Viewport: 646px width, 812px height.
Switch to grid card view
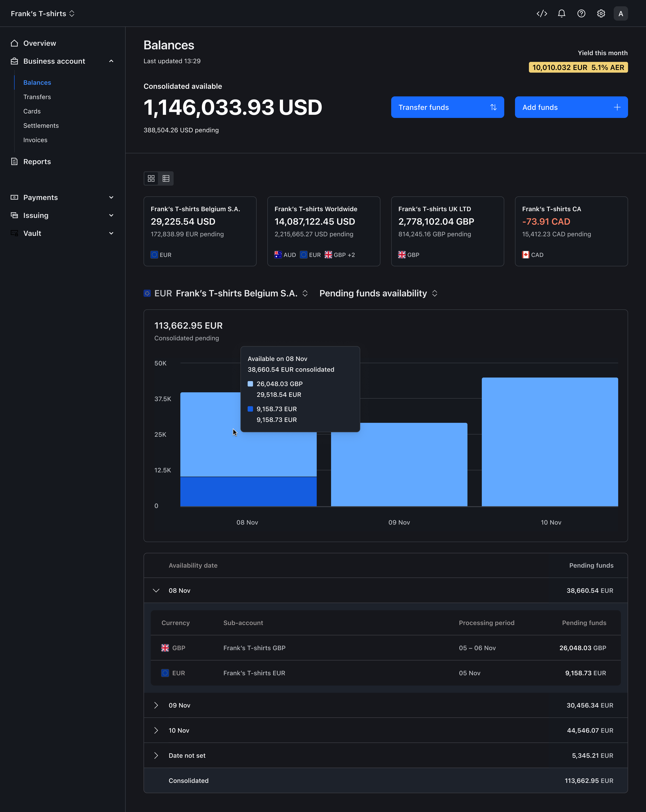pyautogui.click(x=151, y=178)
